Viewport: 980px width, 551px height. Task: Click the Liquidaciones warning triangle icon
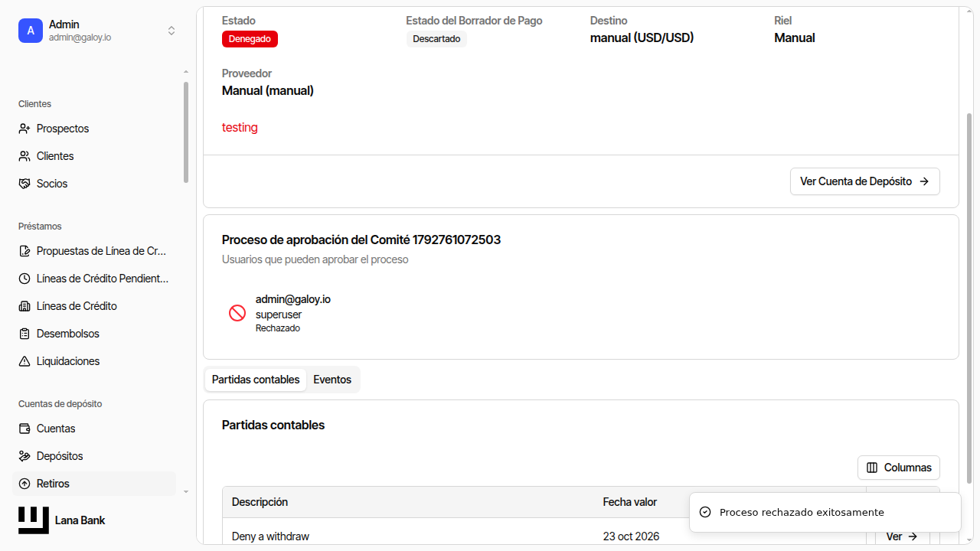pos(24,361)
